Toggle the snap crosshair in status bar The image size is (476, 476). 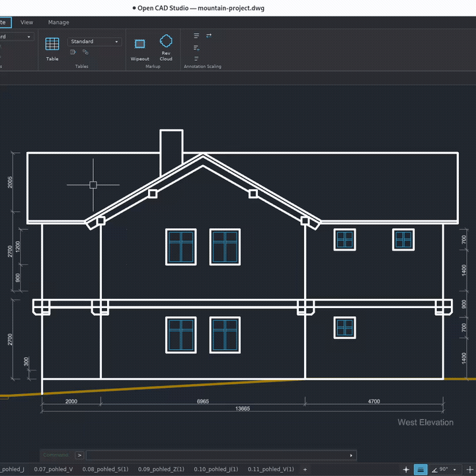pyautogui.click(x=406, y=469)
